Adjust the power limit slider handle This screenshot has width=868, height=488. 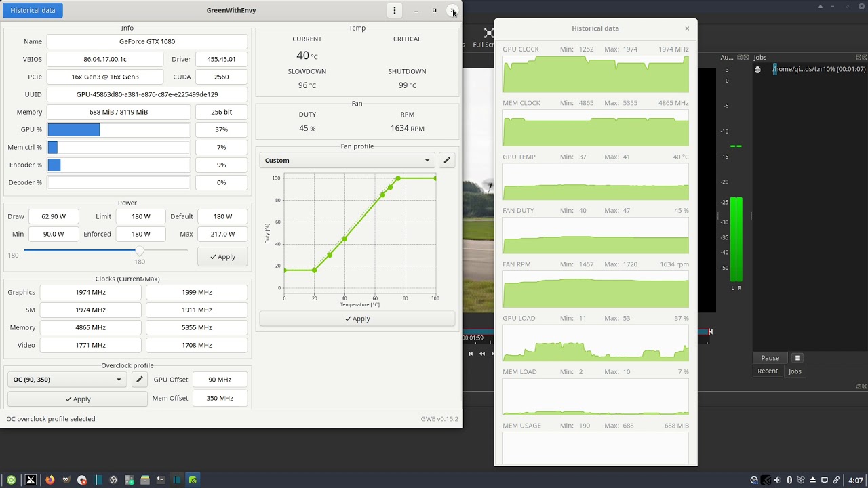coord(140,251)
